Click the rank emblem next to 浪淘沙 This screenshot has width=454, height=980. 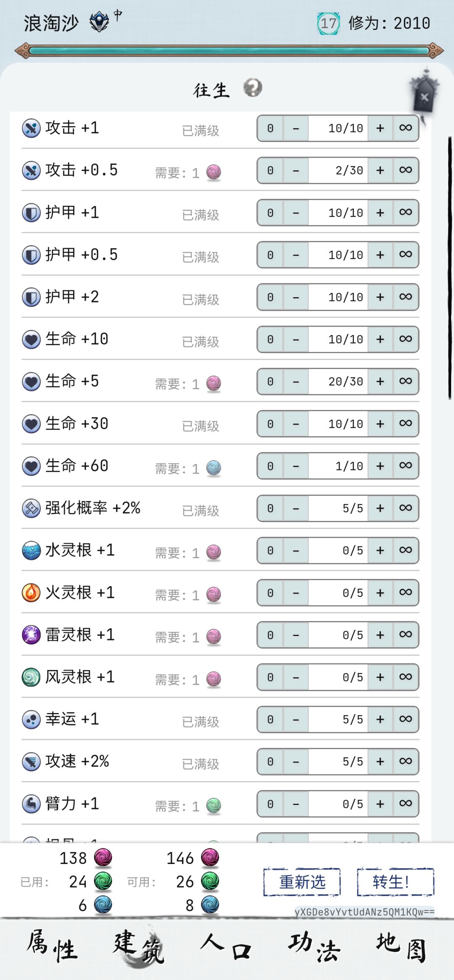click(x=99, y=22)
